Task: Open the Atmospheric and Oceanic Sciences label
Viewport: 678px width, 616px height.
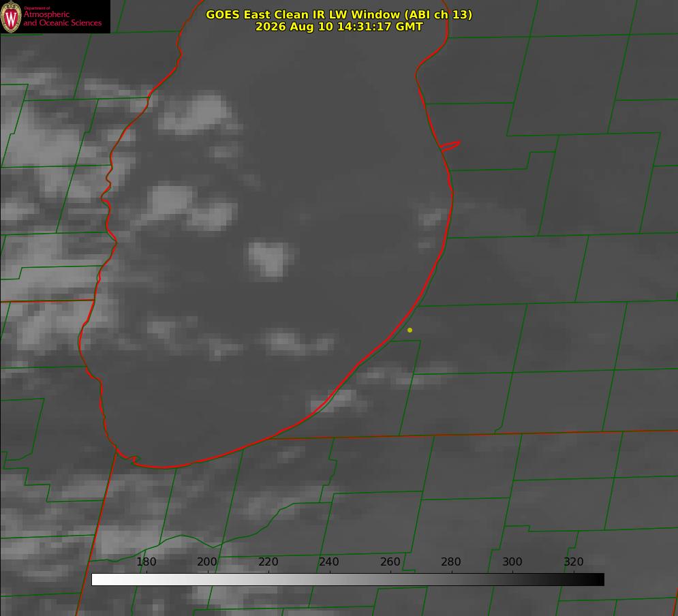Action: click(x=62, y=18)
